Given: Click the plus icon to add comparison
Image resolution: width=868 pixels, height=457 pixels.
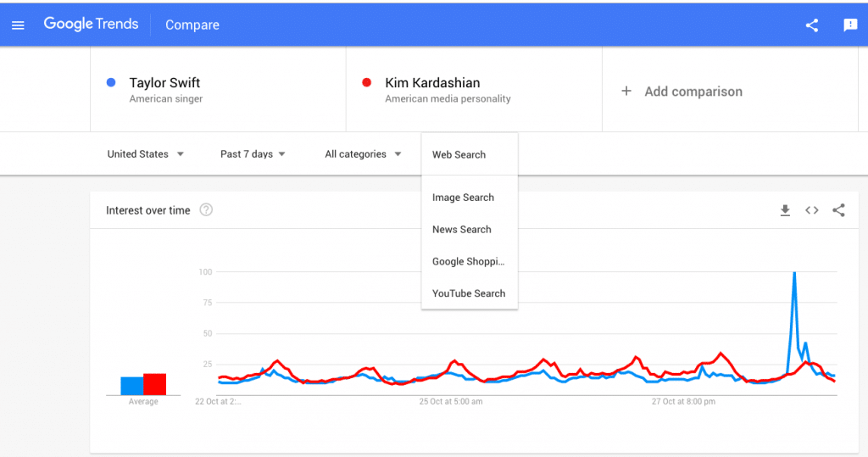Looking at the screenshot, I should pos(626,91).
